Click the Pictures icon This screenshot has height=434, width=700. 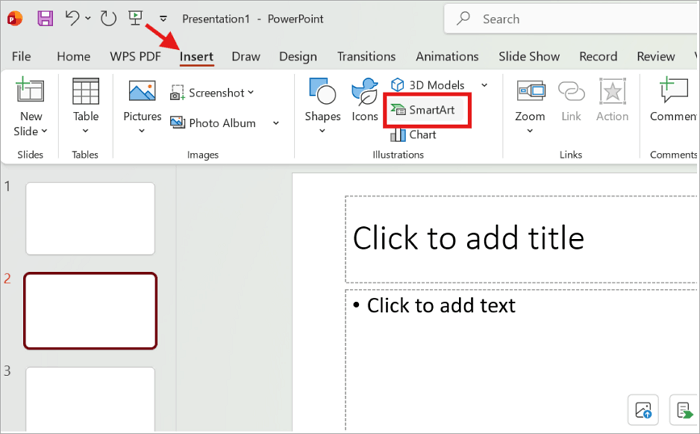(x=142, y=91)
